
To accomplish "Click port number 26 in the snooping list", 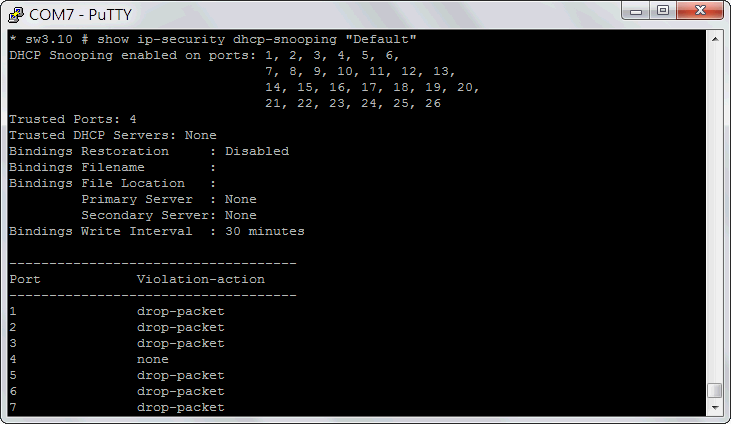I will click(432, 103).
